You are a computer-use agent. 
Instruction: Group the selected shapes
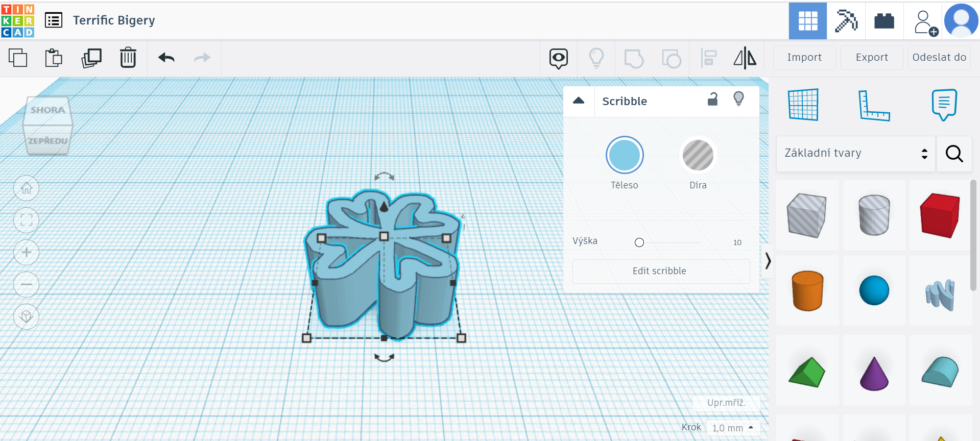[x=634, y=58]
